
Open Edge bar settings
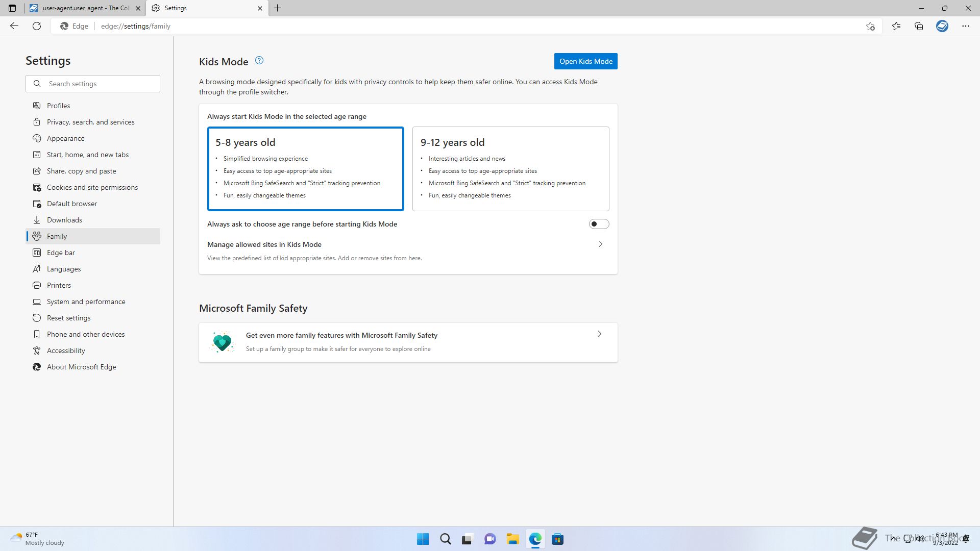point(93,253)
